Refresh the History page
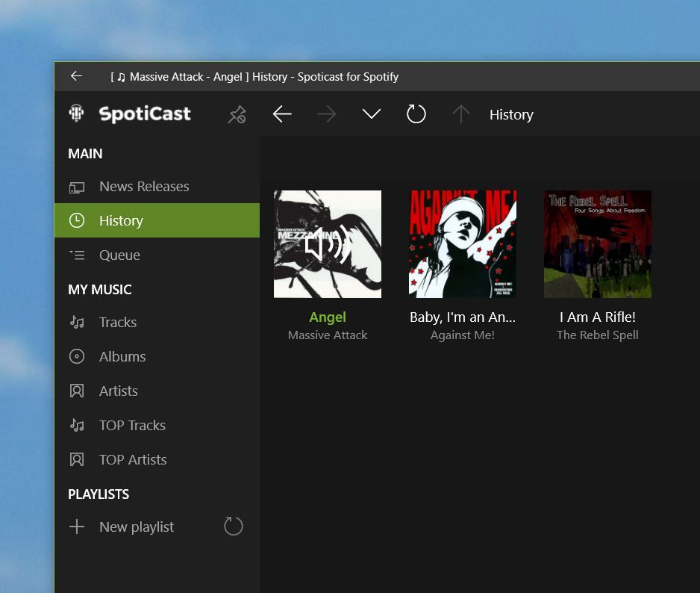The width and height of the screenshot is (700, 593). [x=416, y=114]
